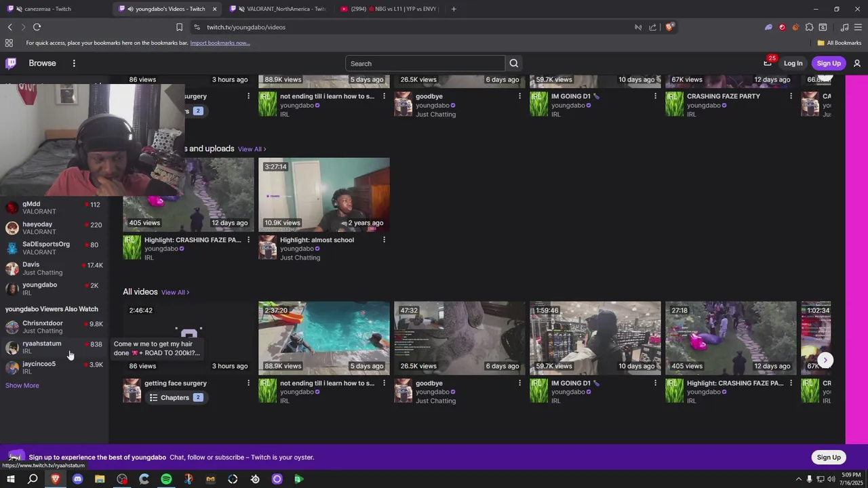This screenshot has height=488, width=868.
Task: Click the Log In button
Action: [793, 63]
